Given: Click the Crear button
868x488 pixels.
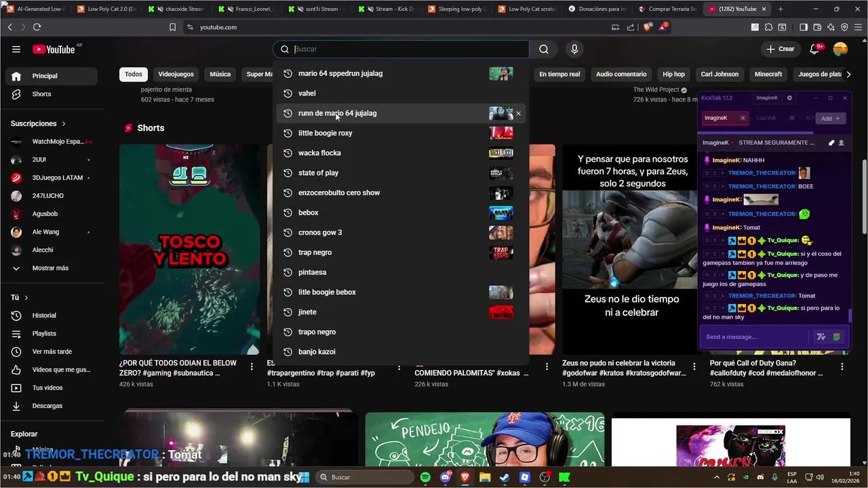Looking at the screenshot, I should (x=780, y=49).
